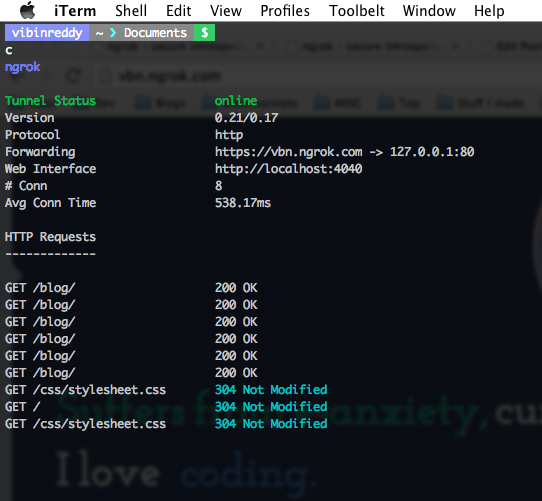Click the 538.17ms average connection time
Screen dimensions: 542x501
tap(243, 203)
